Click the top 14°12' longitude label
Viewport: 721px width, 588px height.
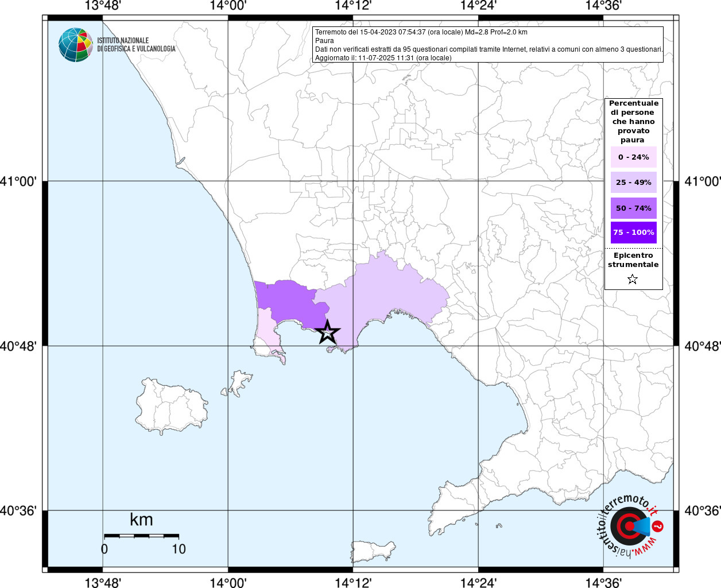coord(353,6)
